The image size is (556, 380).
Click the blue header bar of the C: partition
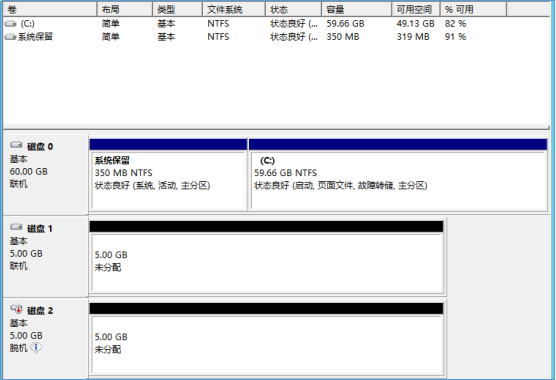(x=398, y=144)
